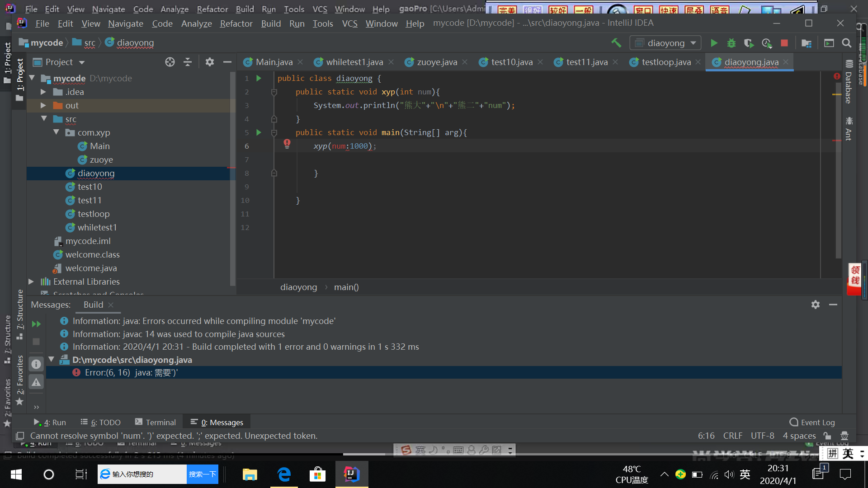Expand the out folder
This screenshot has height=488, width=868.
click(x=43, y=105)
